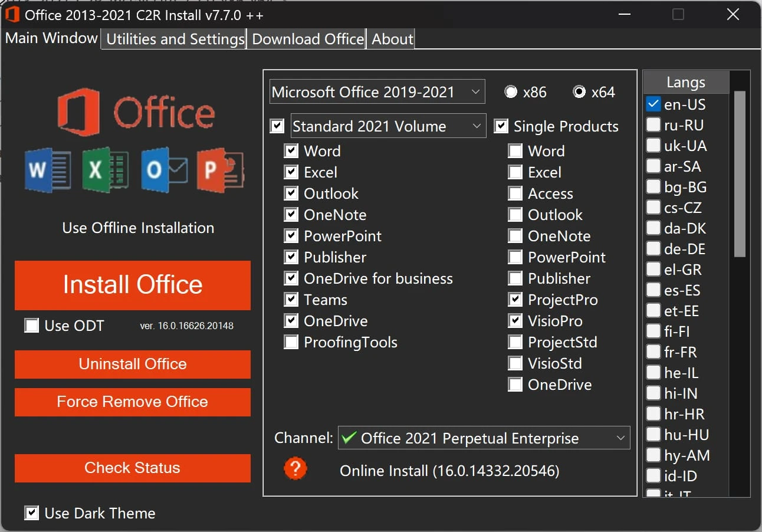The width and height of the screenshot is (762, 532).
Task: Click the Word icon in the logo
Action: pos(48,170)
